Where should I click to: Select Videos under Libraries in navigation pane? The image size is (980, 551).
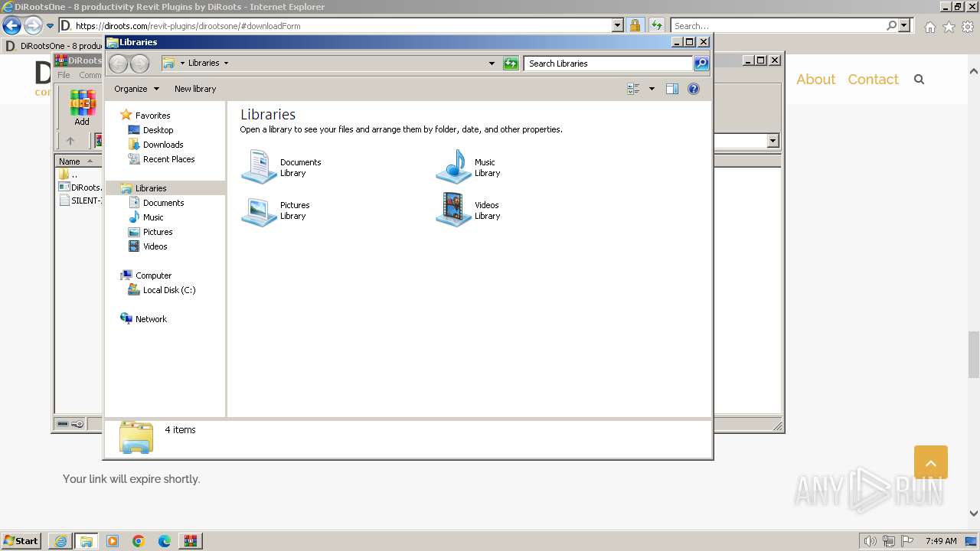155,246
